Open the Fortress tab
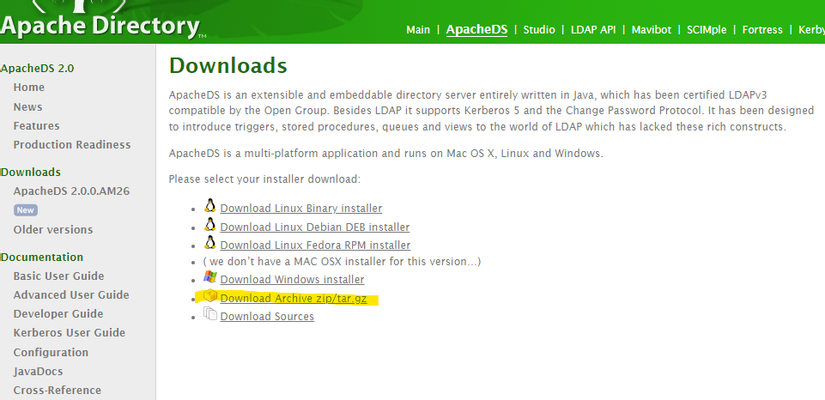Image resolution: width=825 pixels, height=400 pixels. (x=762, y=30)
